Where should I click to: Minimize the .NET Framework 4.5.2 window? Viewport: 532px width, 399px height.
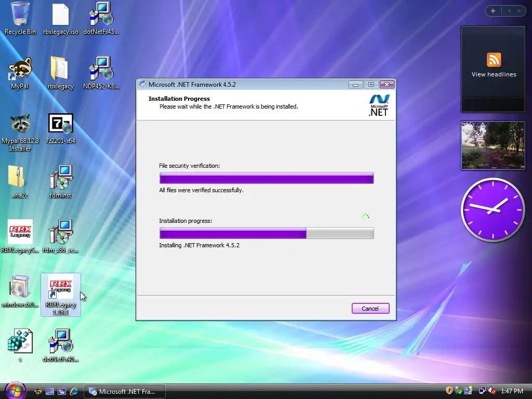tap(355, 85)
